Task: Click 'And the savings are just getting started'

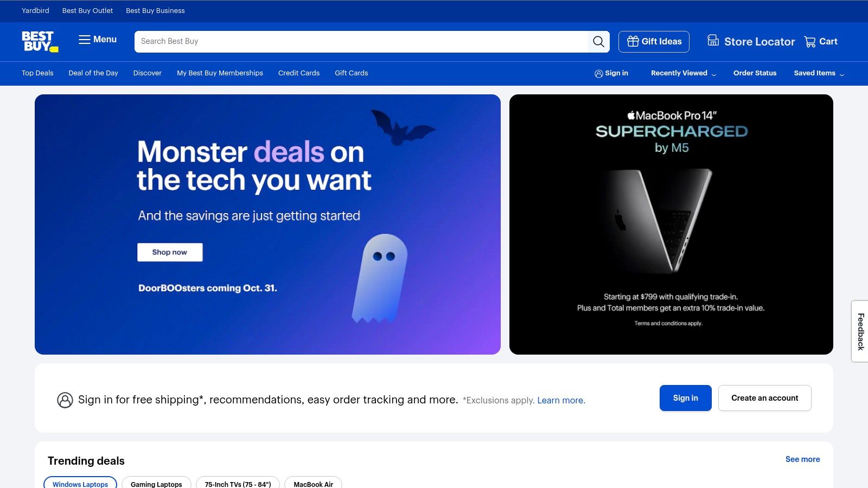Action: (249, 216)
